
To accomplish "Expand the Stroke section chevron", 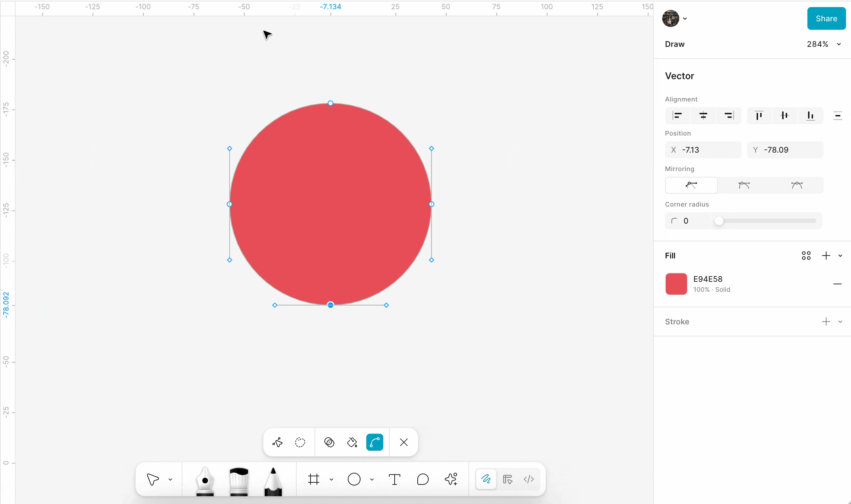I will point(840,322).
